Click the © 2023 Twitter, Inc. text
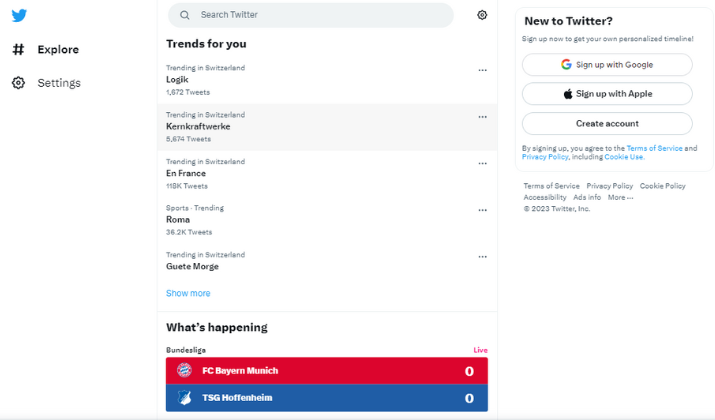Image resolution: width=715 pixels, height=420 pixels. coord(557,209)
